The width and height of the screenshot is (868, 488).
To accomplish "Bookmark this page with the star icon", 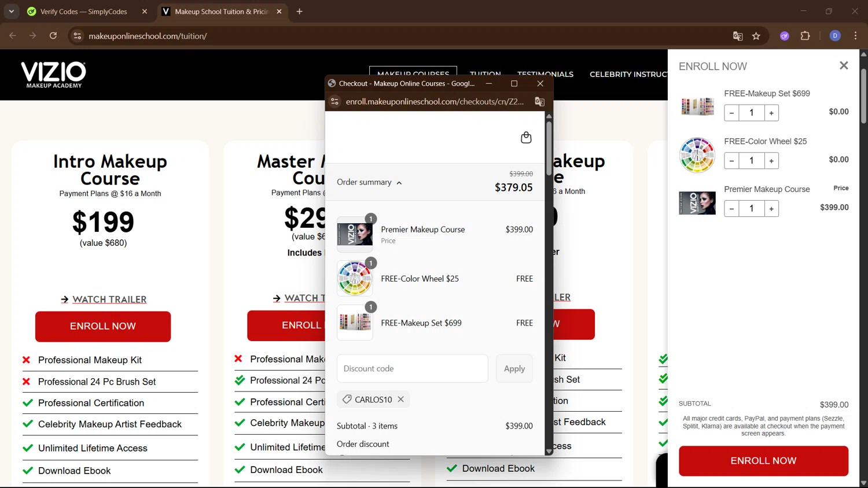I will pos(756,36).
